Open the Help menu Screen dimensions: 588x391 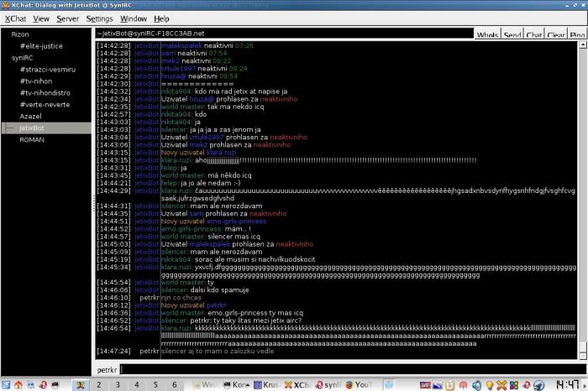click(161, 18)
